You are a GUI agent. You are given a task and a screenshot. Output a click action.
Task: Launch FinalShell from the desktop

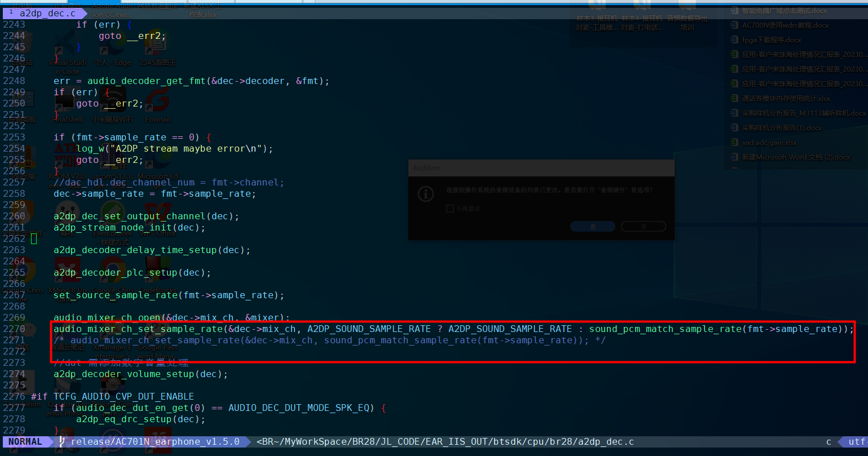(x=67, y=105)
